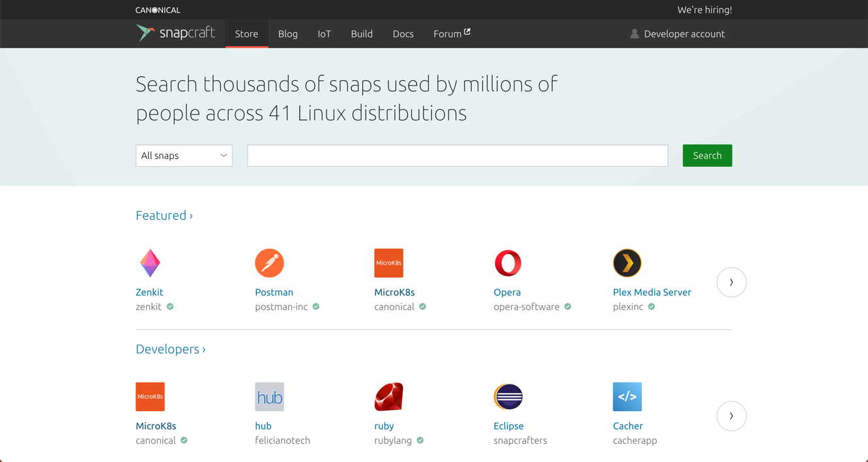This screenshot has height=462, width=868.
Task: Click the opera-software publisher text
Action: pyautogui.click(x=527, y=307)
